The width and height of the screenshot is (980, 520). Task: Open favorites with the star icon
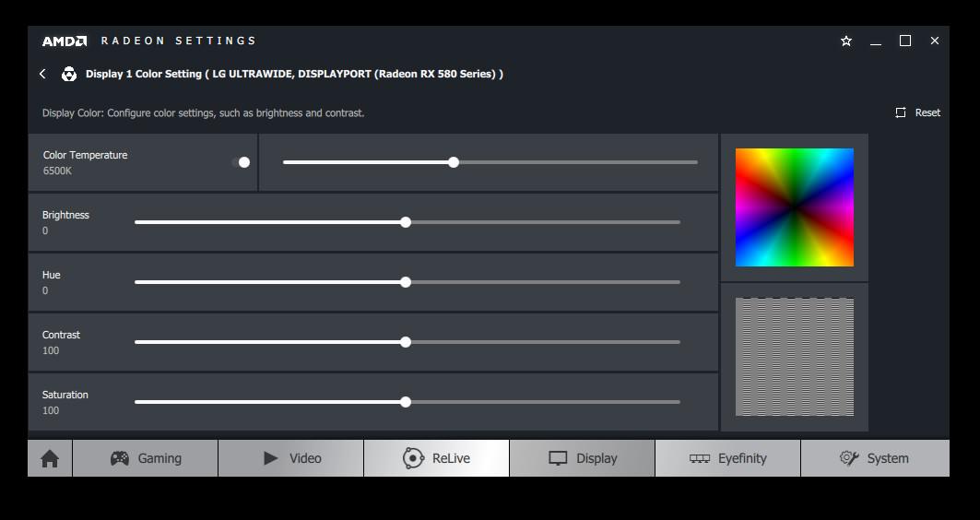(846, 41)
